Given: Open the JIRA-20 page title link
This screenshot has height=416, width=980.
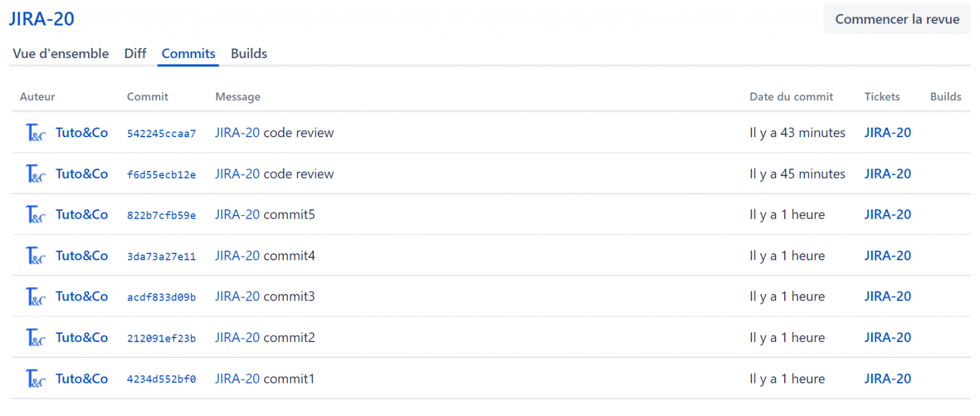Looking at the screenshot, I should 41,19.
